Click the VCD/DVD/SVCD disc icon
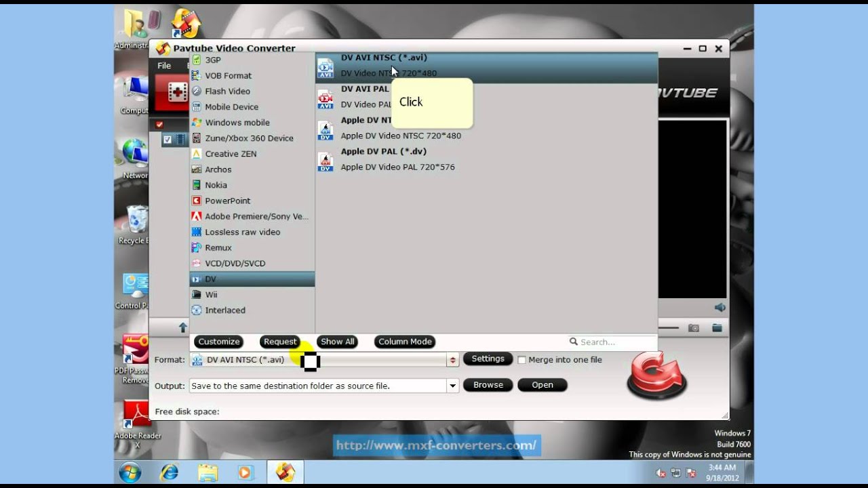Screen dimensions: 868x488 [197, 263]
